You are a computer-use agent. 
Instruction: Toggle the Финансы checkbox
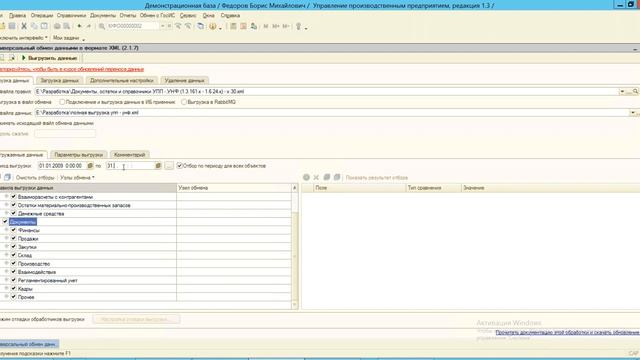tap(13, 230)
